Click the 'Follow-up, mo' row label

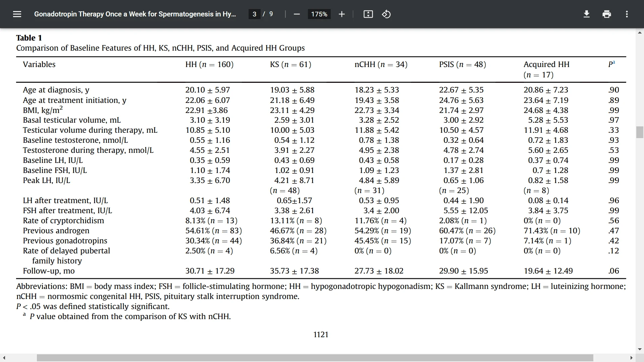(x=49, y=271)
